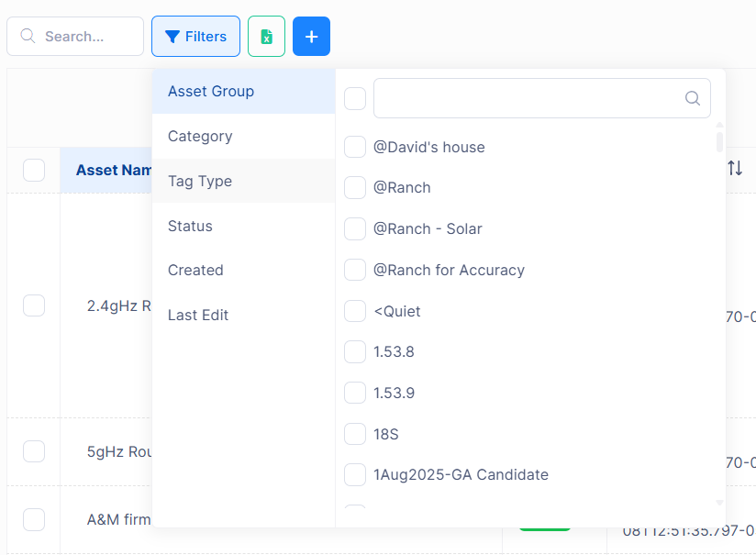The width and height of the screenshot is (756, 555).
Task: Check the @David's house checkbox
Action: tap(355, 147)
